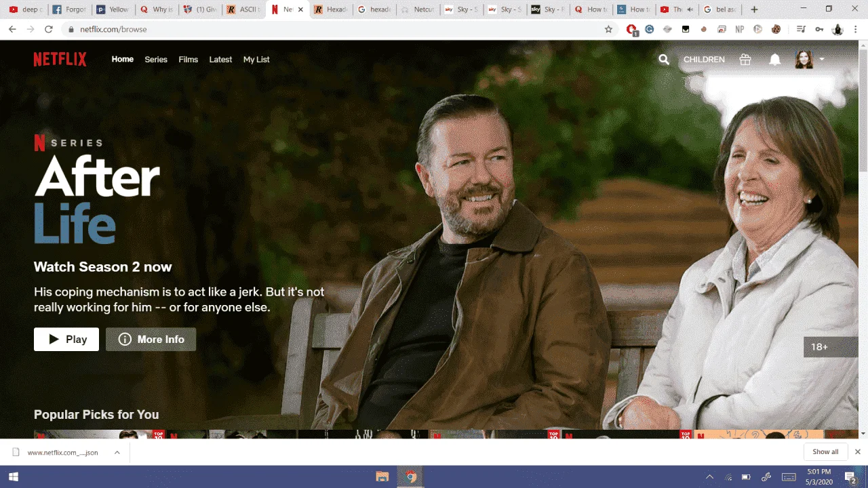Switch to the 'ASCII' tab
The height and width of the screenshot is (488, 868).
[x=242, y=9]
